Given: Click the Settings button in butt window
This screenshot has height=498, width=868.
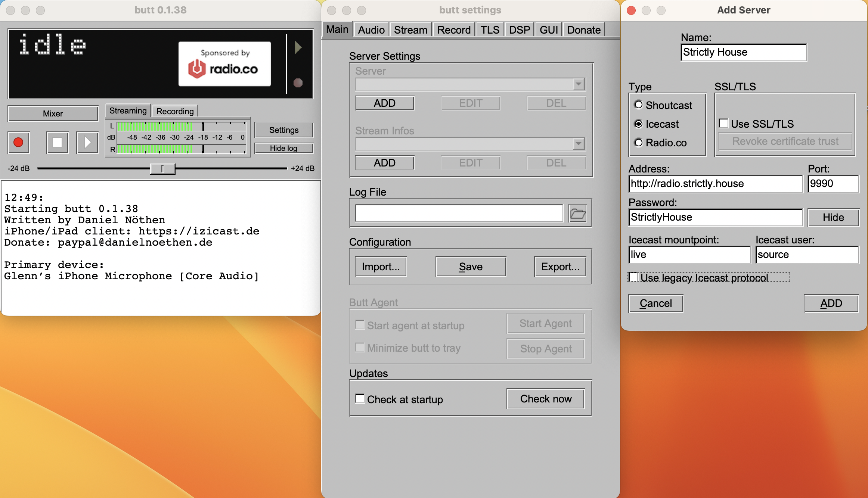Looking at the screenshot, I should 284,130.
